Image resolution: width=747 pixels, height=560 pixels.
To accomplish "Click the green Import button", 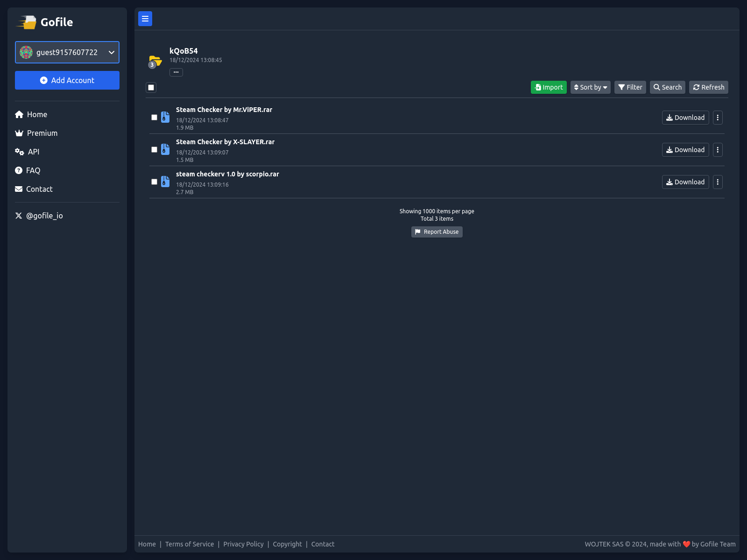I will [x=549, y=87].
